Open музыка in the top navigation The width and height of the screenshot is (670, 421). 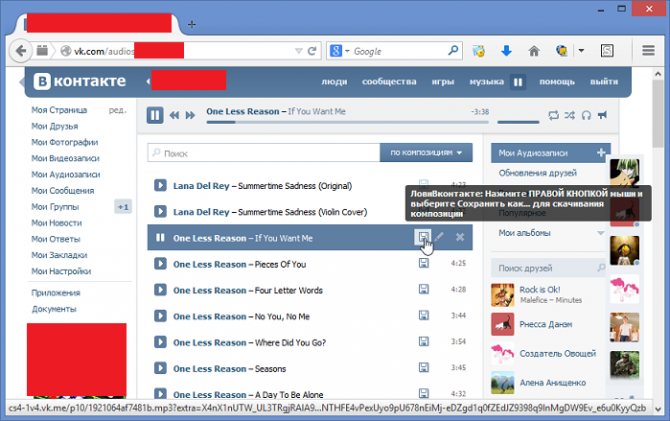pyautogui.click(x=486, y=82)
